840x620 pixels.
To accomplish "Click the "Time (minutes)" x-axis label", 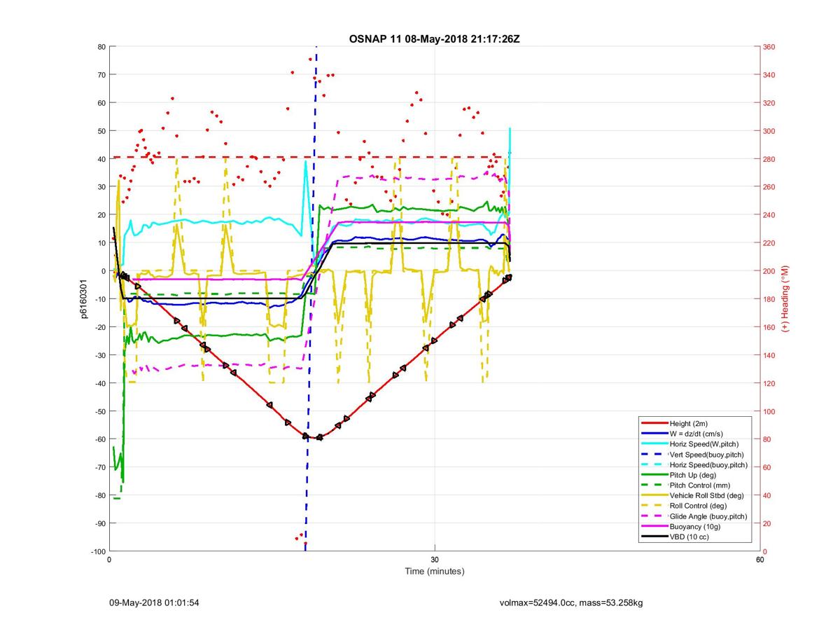I will (435, 571).
